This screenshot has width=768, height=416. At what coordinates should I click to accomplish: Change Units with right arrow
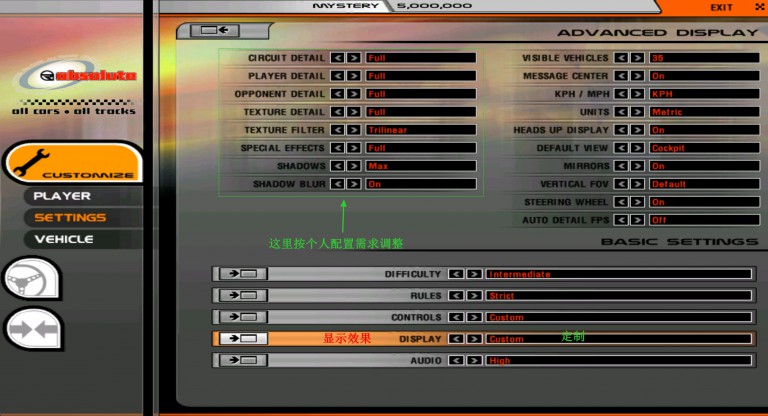click(637, 112)
